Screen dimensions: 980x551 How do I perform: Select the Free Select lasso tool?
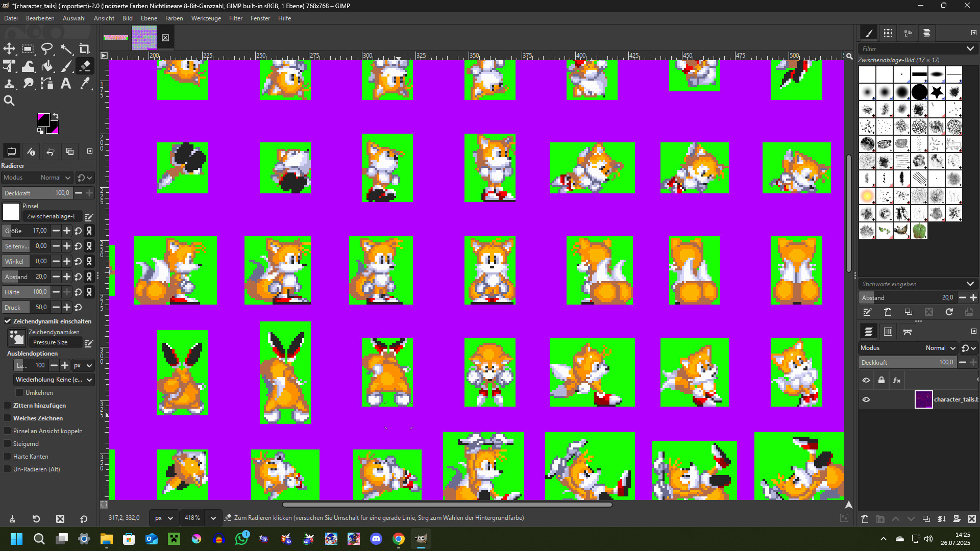(47, 49)
